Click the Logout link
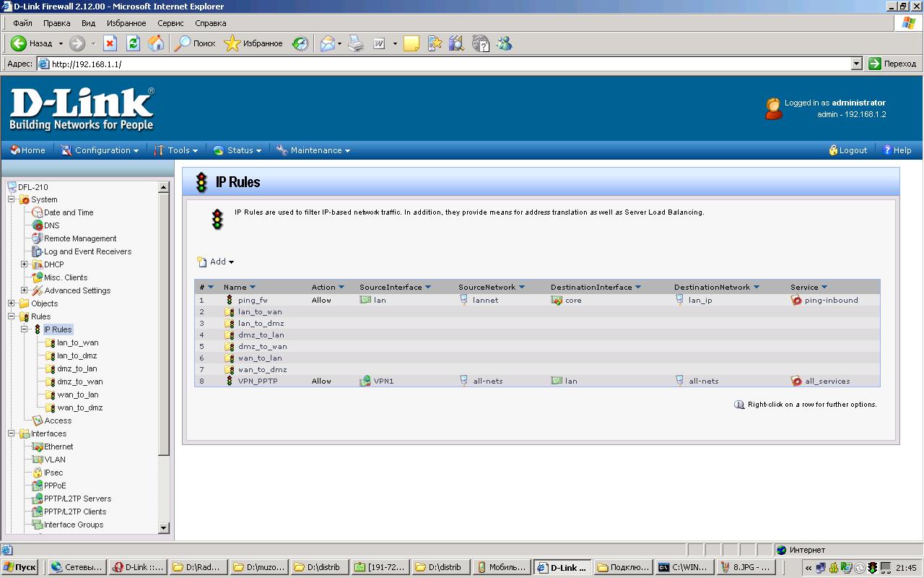 (848, 150)
